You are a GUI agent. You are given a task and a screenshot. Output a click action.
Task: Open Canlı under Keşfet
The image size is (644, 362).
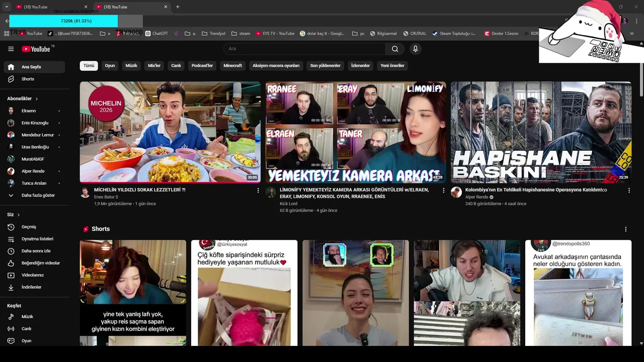[34, 329]
